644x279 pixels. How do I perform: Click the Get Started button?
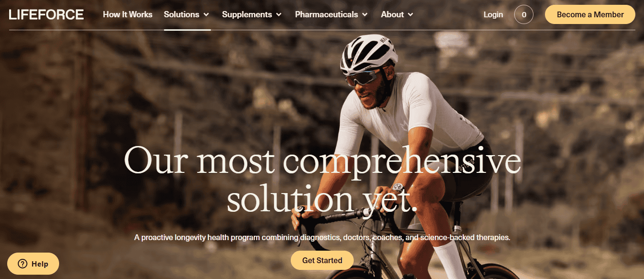322,260
